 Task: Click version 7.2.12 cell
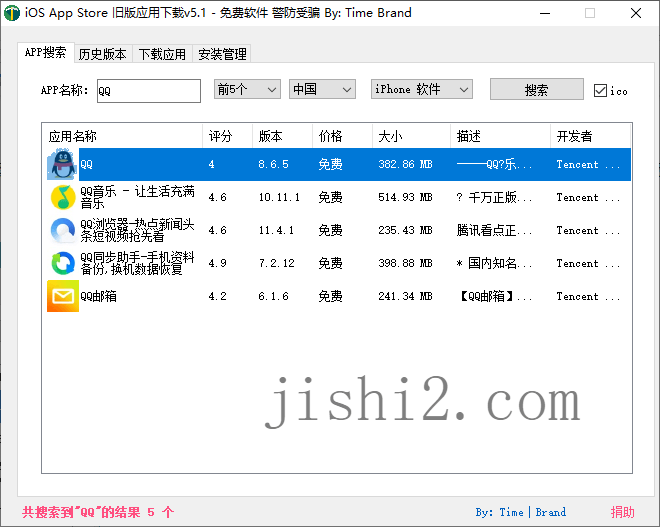click(276, 263)
